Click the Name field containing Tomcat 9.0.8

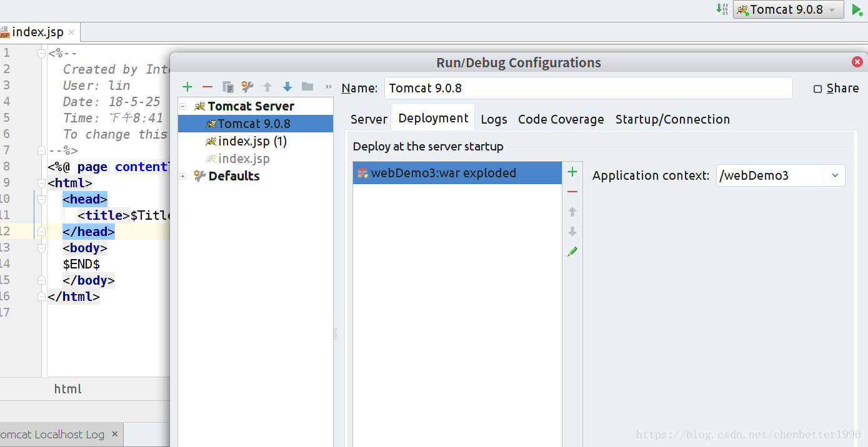click(588, 88)
